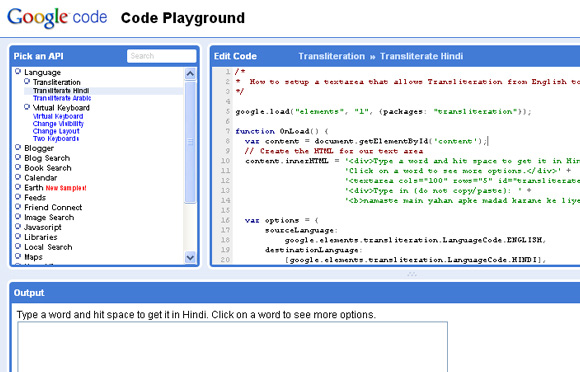Click the Language category label
This screenshot has width=580, height=372.
[x=43, y=72]
